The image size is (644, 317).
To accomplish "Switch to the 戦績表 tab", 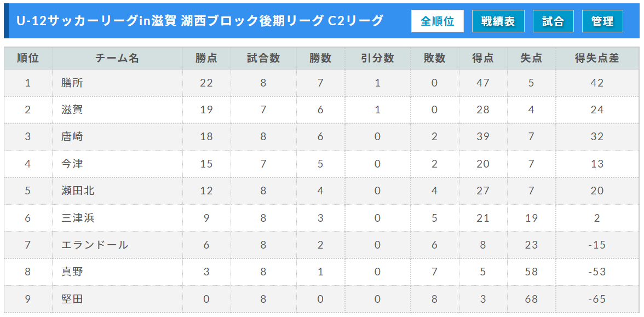I will pyautogui.click(x=498, y=21).
